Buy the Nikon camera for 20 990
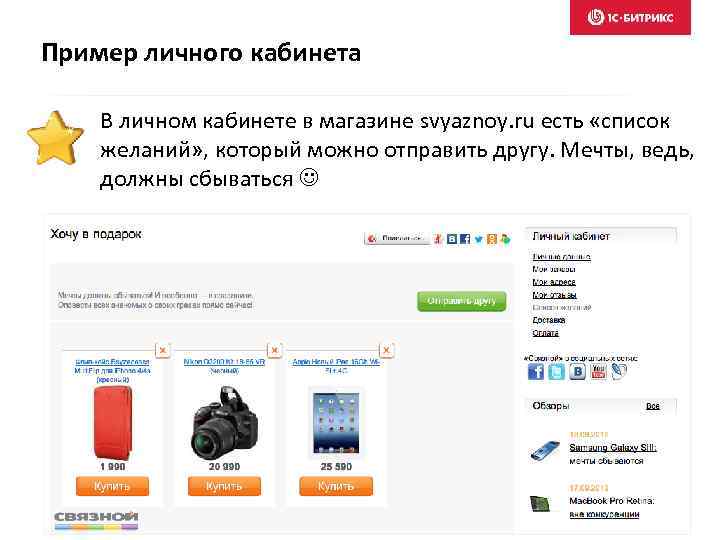The width and height of the screenshot is (720, 540). click(x=224, y=486)
